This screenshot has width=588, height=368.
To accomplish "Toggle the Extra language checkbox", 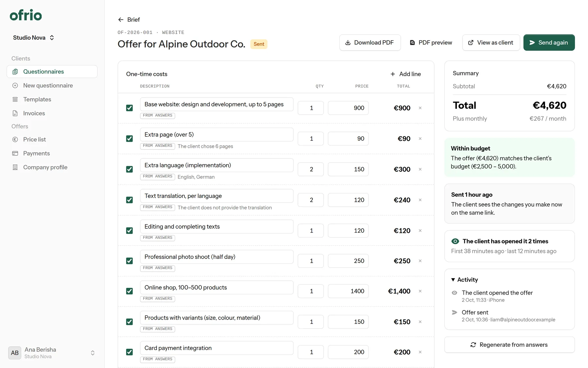I will pyautogui.click(x=129, y=169).
